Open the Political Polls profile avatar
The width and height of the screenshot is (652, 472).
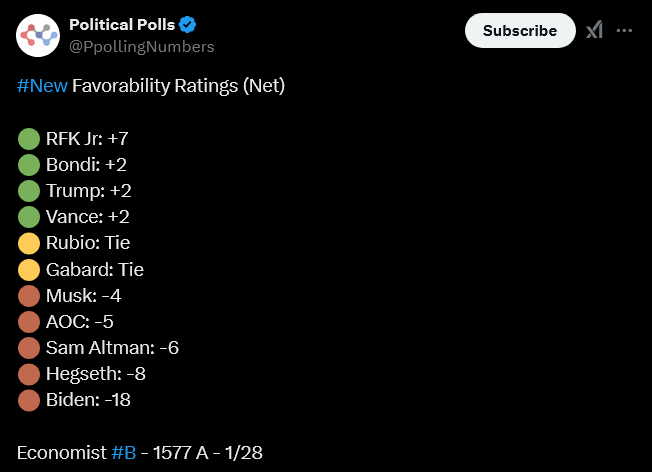(38, 35)
